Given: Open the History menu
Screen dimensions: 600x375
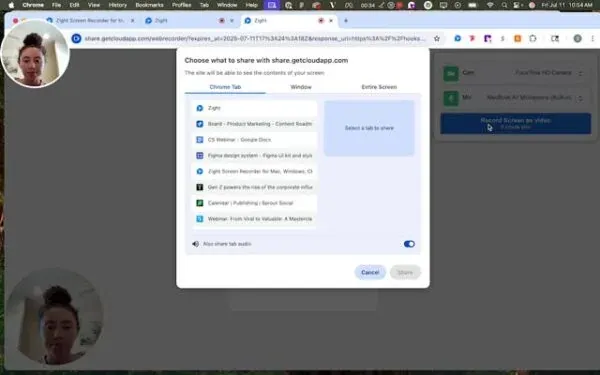Looking at the screenshot, I should pyautogui.click(x=117, y=5).
